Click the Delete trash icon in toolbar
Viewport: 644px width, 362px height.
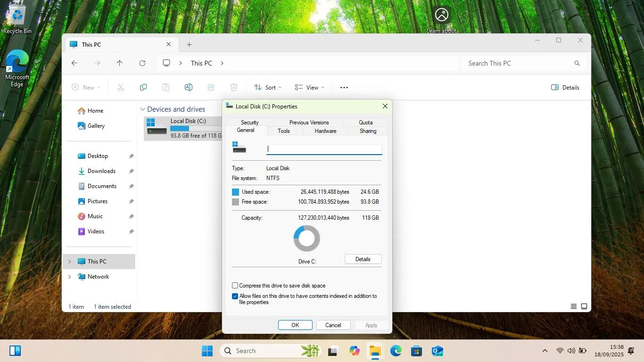(234, 87)
